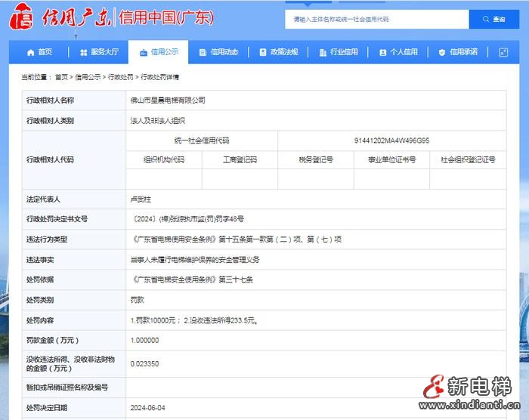Viewport: 529px width, 420px height.
Task: Click the home icon beside 首页
Action: tap(30, 52)
